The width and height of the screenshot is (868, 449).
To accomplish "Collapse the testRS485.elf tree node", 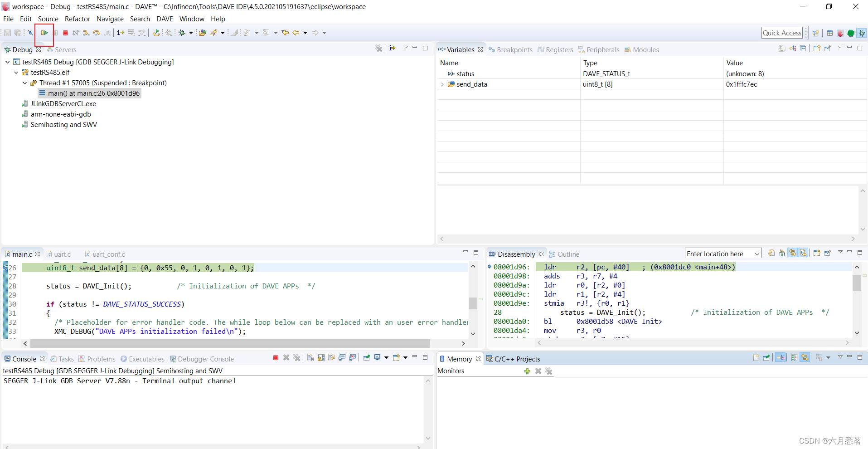I will click(x=16, y=73).
